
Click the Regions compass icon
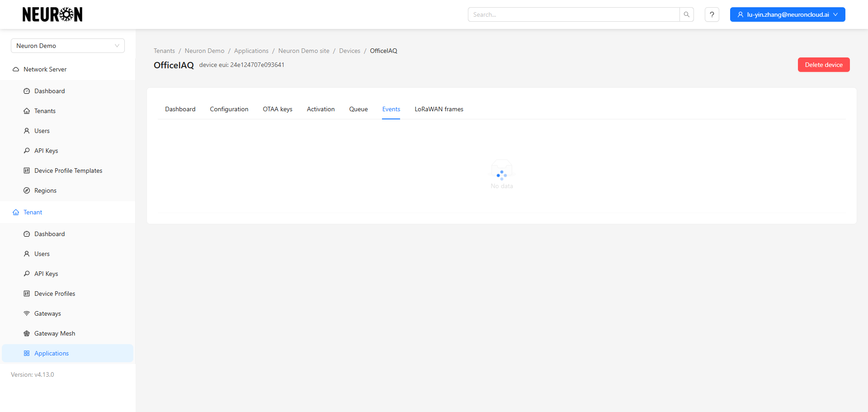pyautogui.click(x=27, y=190)
